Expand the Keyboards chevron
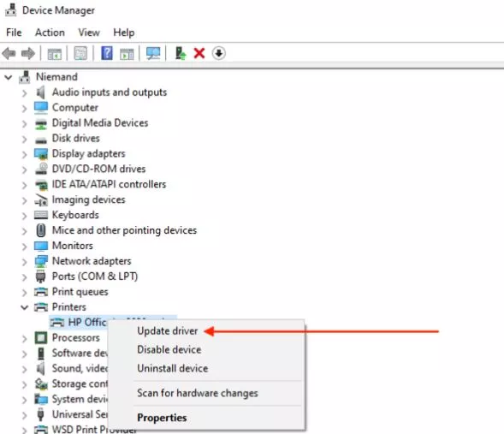The image size is (504, 434). tap(25, 216)
